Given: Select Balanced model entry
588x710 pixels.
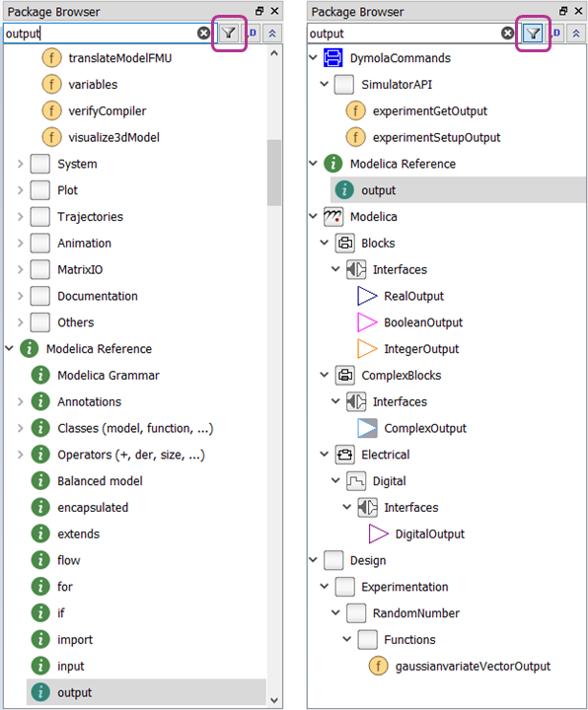Looking at the screenshot, I should pos(100,481).
